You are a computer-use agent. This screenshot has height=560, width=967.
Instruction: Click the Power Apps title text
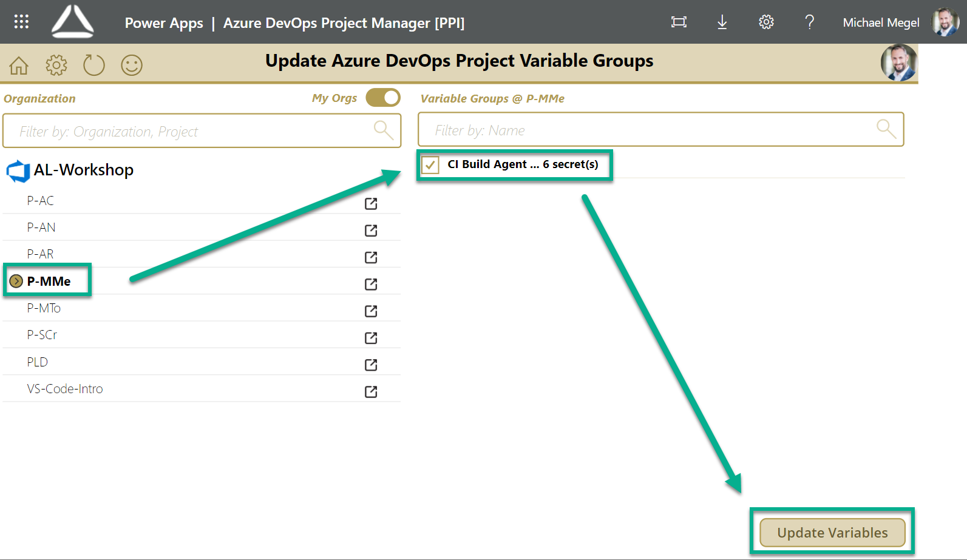pyautogui.click(x=164, y=23)
